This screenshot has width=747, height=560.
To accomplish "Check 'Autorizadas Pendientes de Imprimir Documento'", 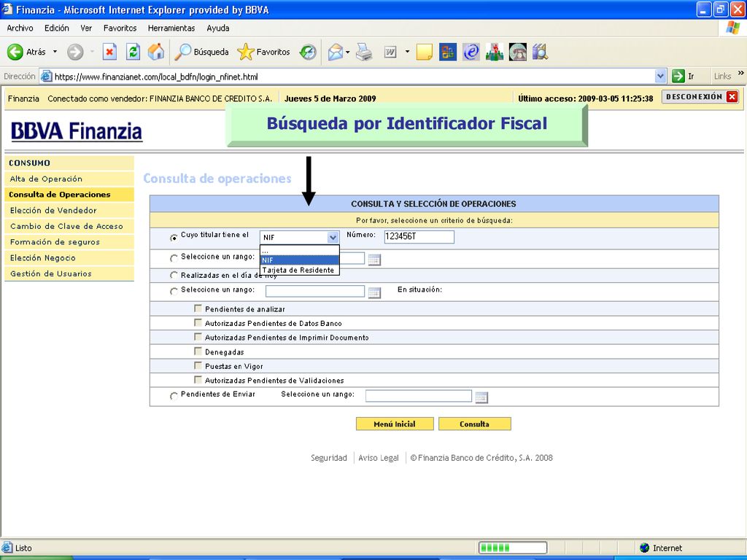I will [198, 337].
